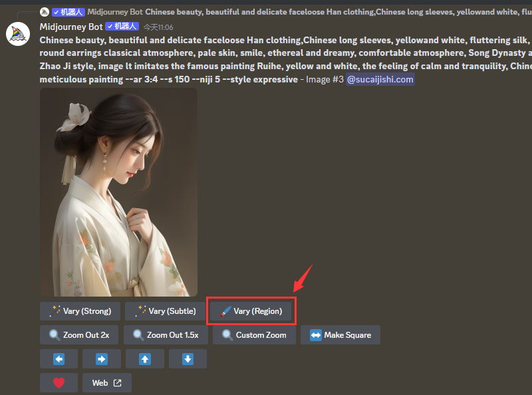Click the Midjourney Bot username header
The width and height of the screenshot is (532, 395).
click(71, 27)
